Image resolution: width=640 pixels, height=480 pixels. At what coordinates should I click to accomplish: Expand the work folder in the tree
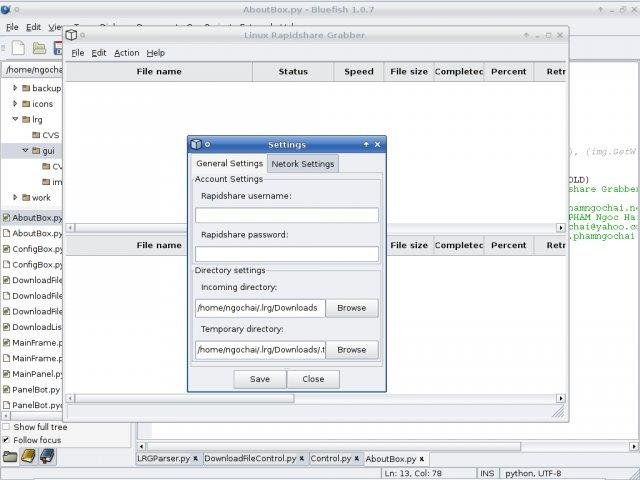click(15, 197)
